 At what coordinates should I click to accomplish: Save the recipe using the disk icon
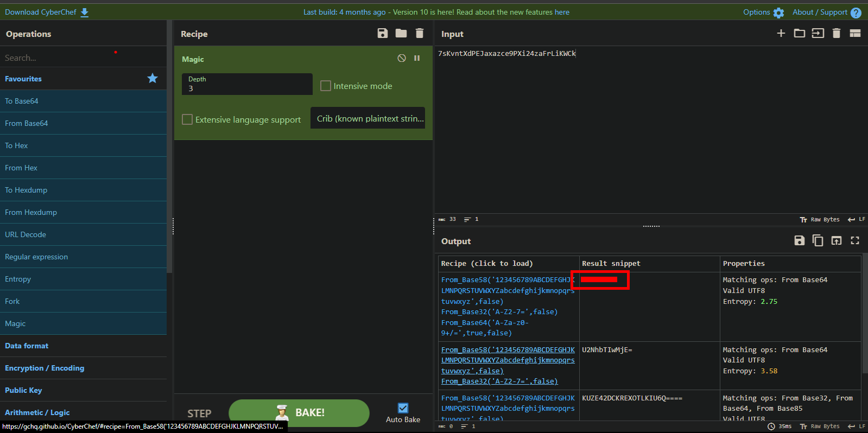[x=383, y=34]
